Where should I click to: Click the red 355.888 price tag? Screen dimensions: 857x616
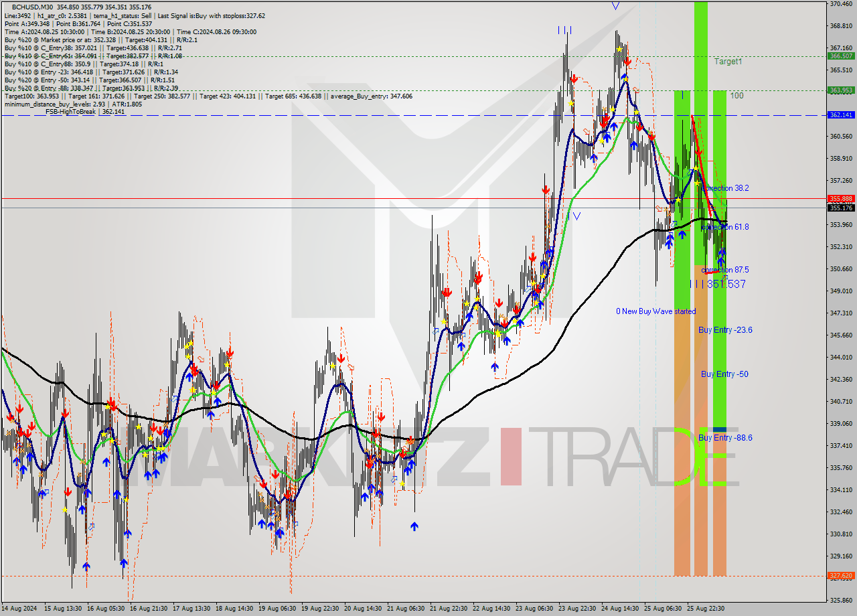[841, 199]
